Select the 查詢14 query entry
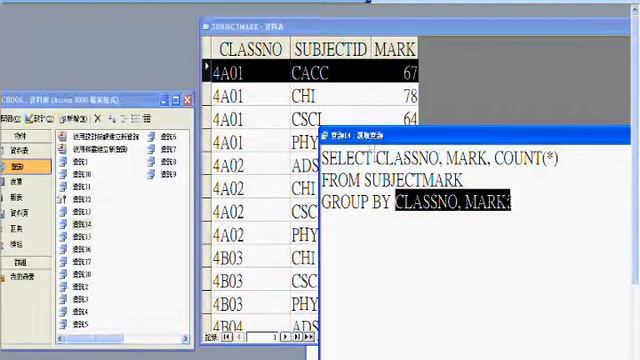Viewport: 640px width, 360px height. click(x=76, y=224)
